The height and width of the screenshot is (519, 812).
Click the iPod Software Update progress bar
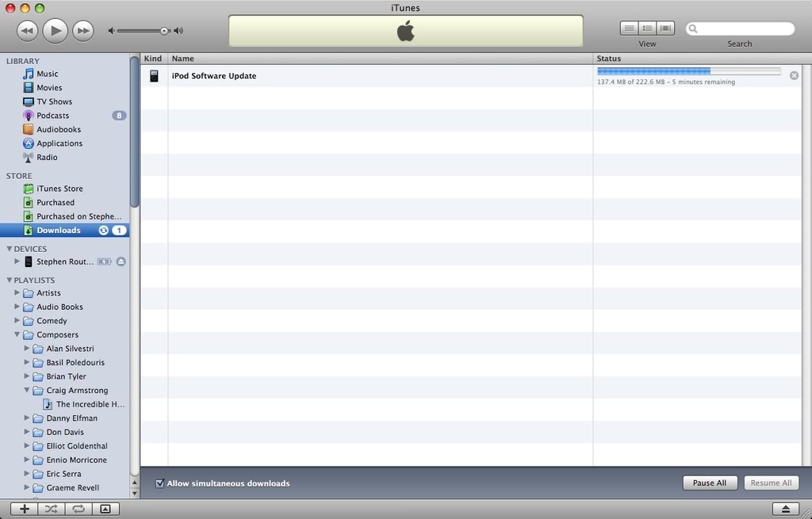coord(689,71)
